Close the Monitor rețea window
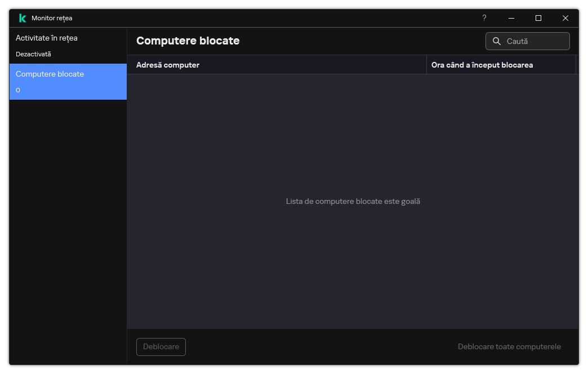This screenshot has width=588, height=374. pos(565,18)
